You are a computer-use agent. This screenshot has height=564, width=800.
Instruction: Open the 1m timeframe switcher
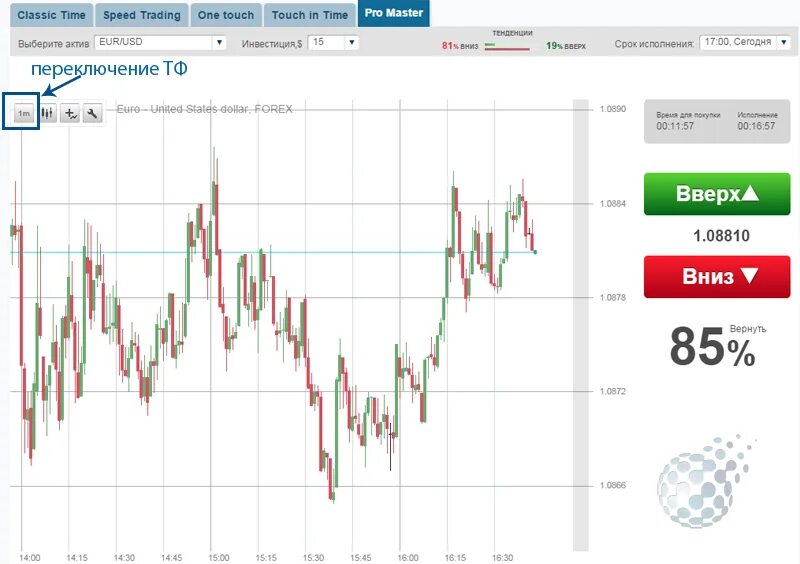coord(24,113)
